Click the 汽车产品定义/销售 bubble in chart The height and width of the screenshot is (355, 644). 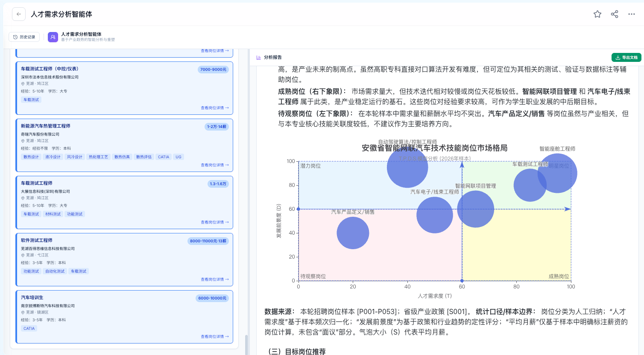[353, 233]
